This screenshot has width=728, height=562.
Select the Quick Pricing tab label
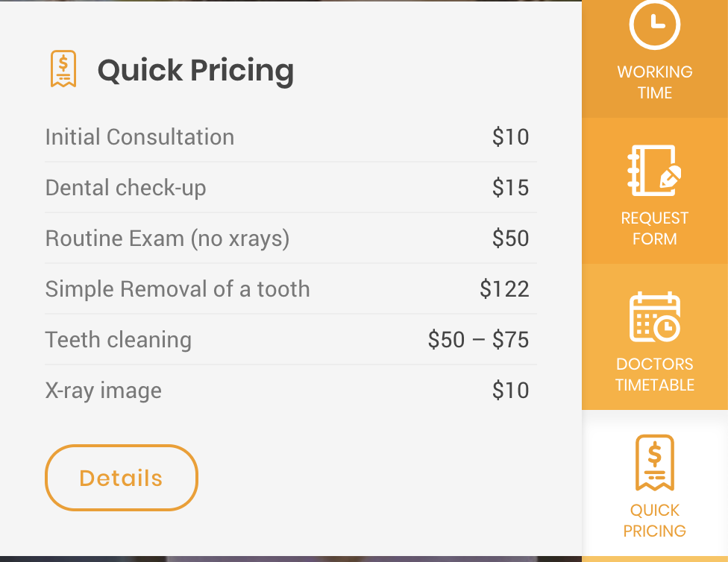[654, 520]
